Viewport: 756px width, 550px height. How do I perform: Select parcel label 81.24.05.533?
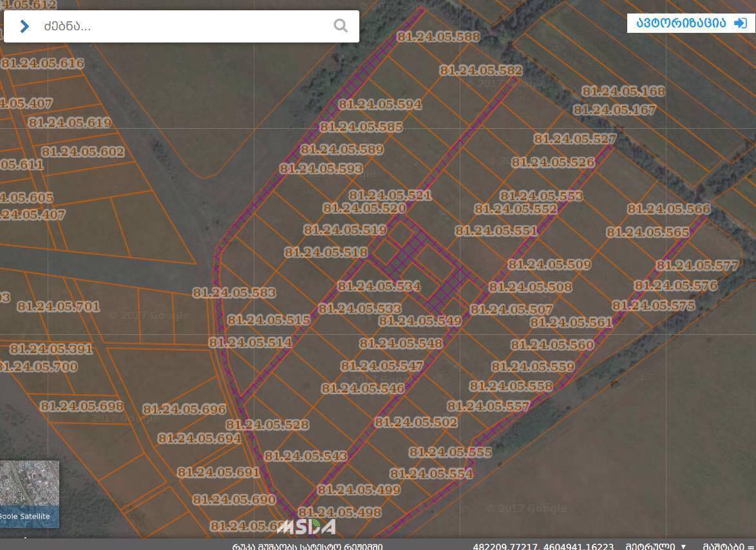point(359,308)
